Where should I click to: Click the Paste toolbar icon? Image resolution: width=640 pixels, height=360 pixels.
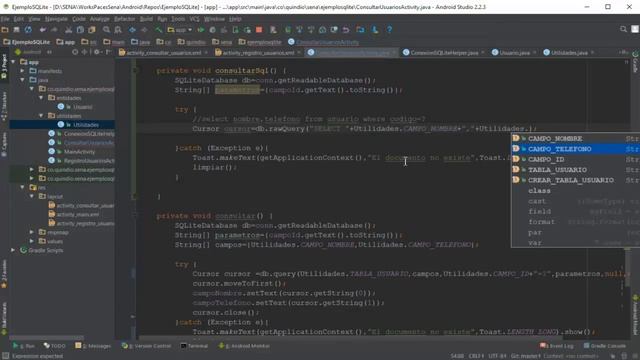tap(92, 30)
